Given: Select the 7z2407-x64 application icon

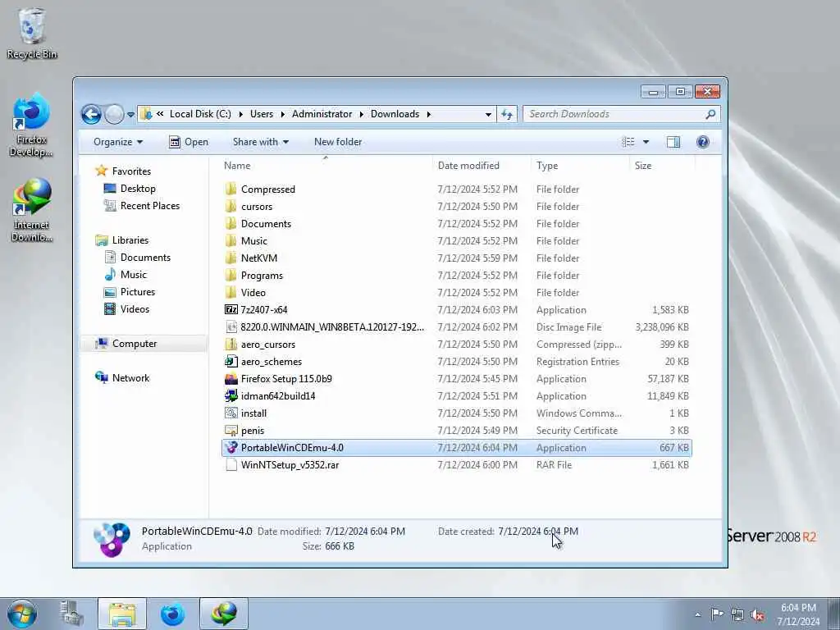Looking at the screenshot, I should [231, 309].
